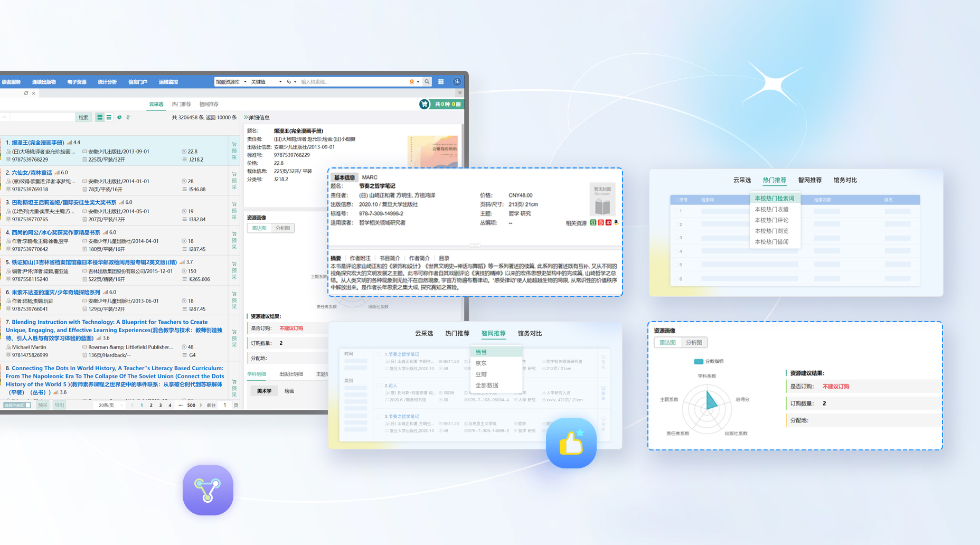Click the 导出 export button
Screen dimensions: 980x545
[59, 405]
